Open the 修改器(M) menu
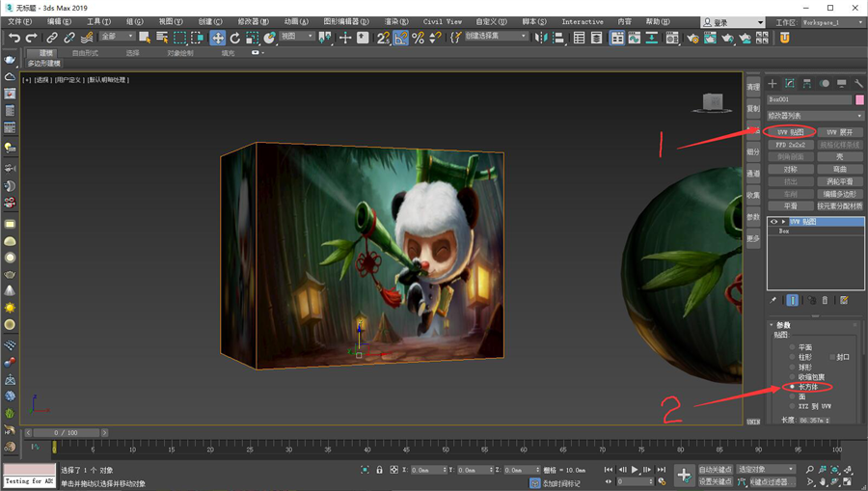868x491 pixels. pos(253,21)
